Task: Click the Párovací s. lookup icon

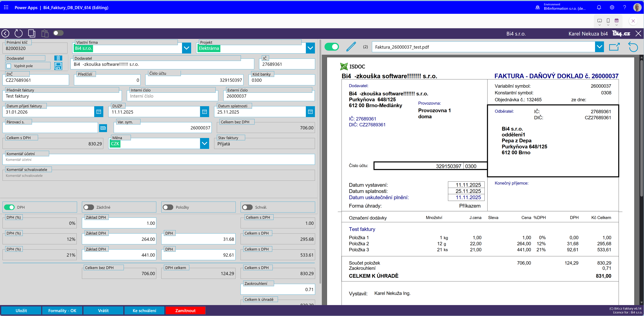Action: pyautogui.click(x=103, y=128)
